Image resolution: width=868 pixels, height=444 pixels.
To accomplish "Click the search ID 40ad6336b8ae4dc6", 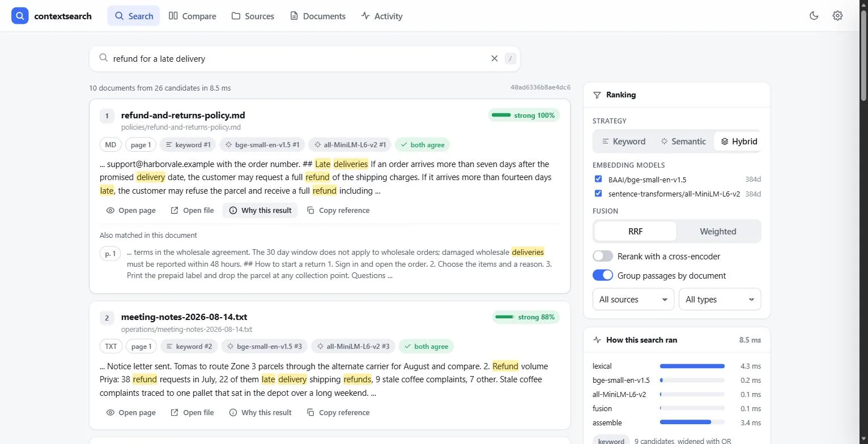I will point(541,88).
